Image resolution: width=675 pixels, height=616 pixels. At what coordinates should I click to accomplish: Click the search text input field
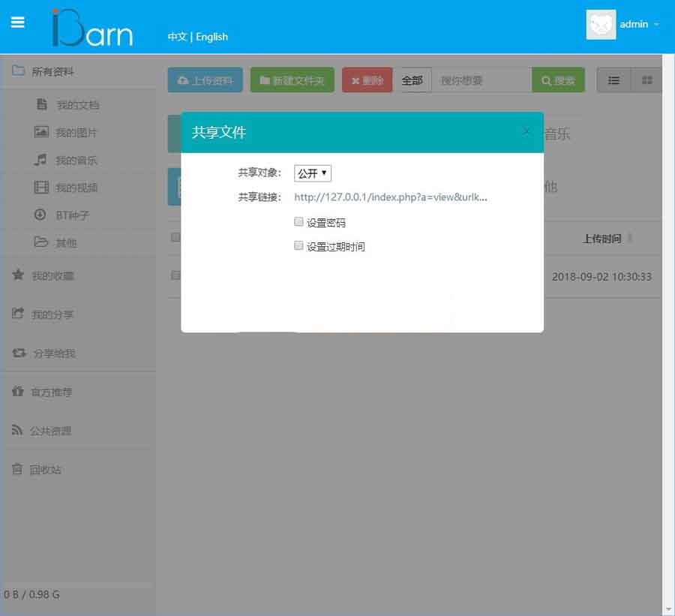pyautogui.click(x=482, y=80)
